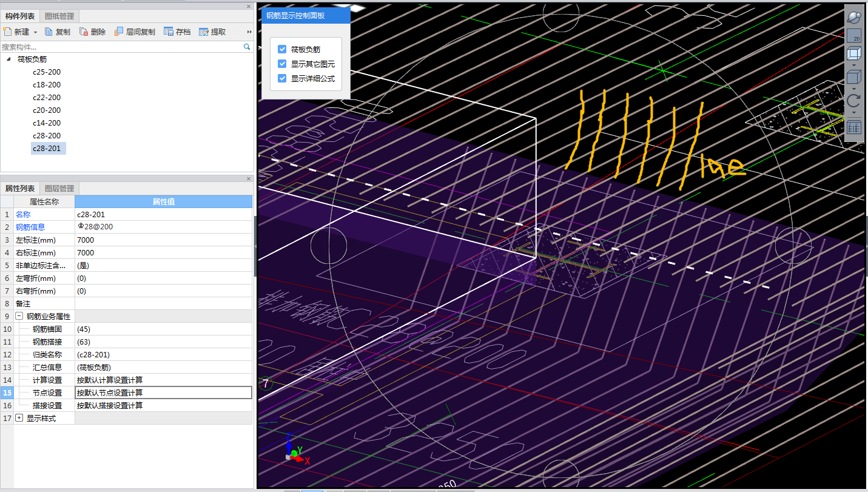This screenshot has width=868, height=492.
Task: Click the 右弯折 value cell
Action: point(163,291)
